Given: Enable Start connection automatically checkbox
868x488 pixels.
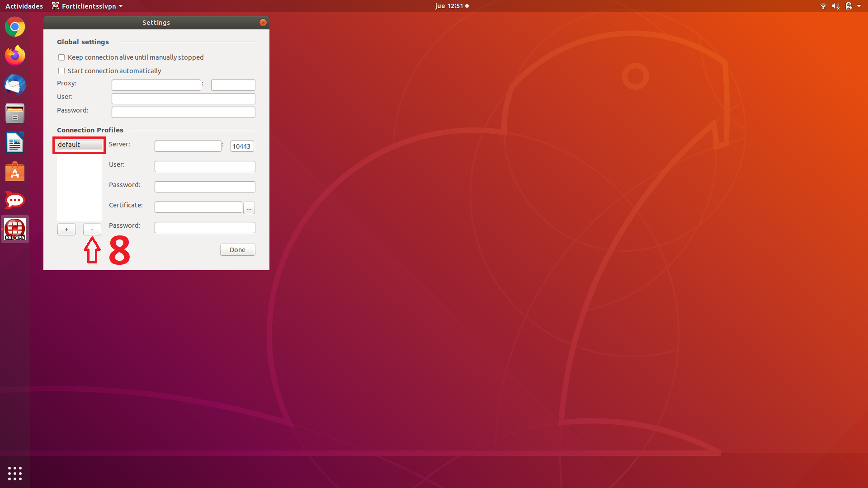Looking at the screenshot, I should 61,71.
